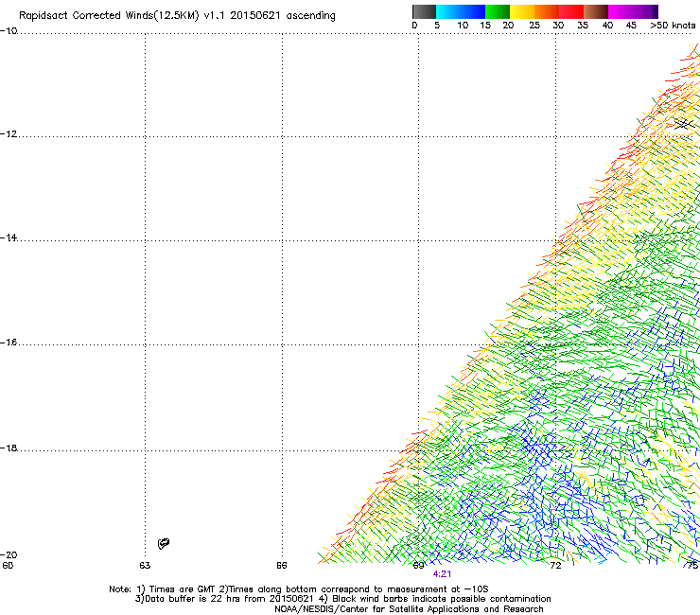Choose the yellow 20–25 knots legend segment
This screenshot has width=700, height=615.
(522, 11)
